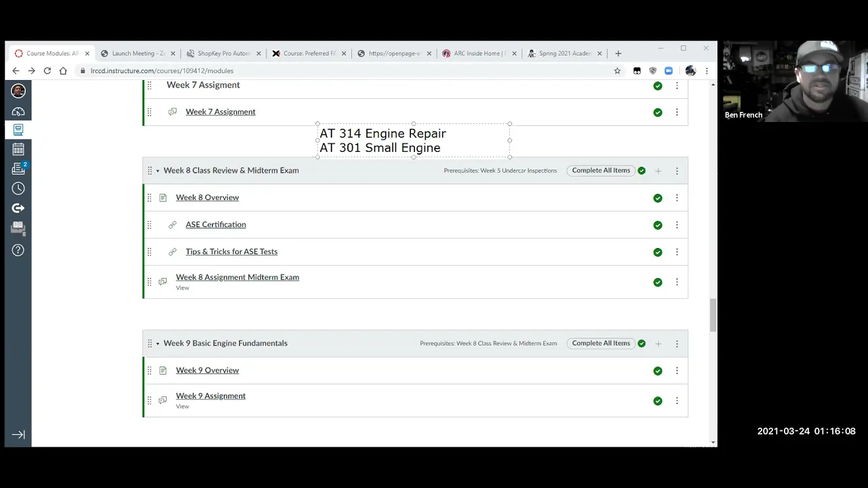
Task: Toggle publish check for ASE Certification
Action: tap(658, 225)
